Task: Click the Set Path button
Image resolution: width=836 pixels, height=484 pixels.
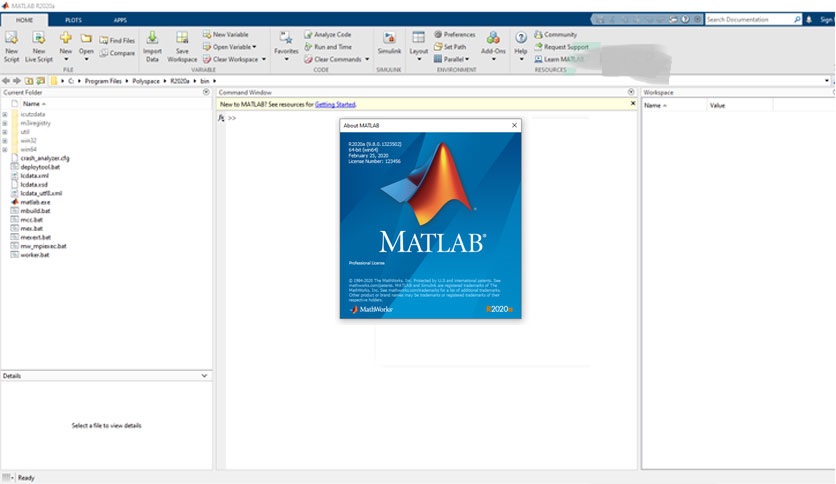Action: tap(450, 47)
